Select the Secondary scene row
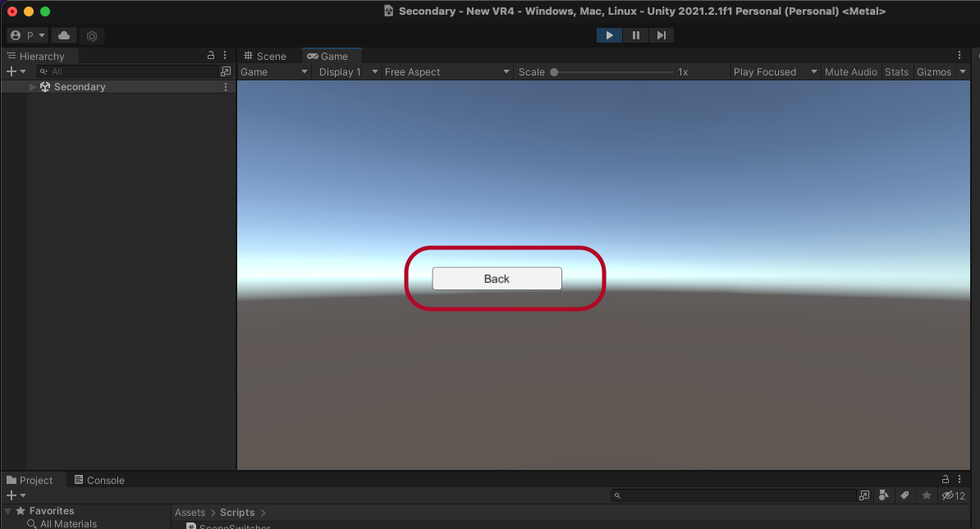 coord(119,87)
